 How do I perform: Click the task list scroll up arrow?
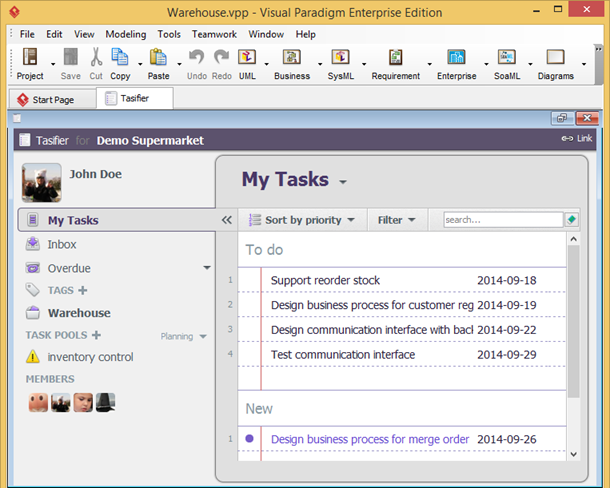(x=573, y=239)
